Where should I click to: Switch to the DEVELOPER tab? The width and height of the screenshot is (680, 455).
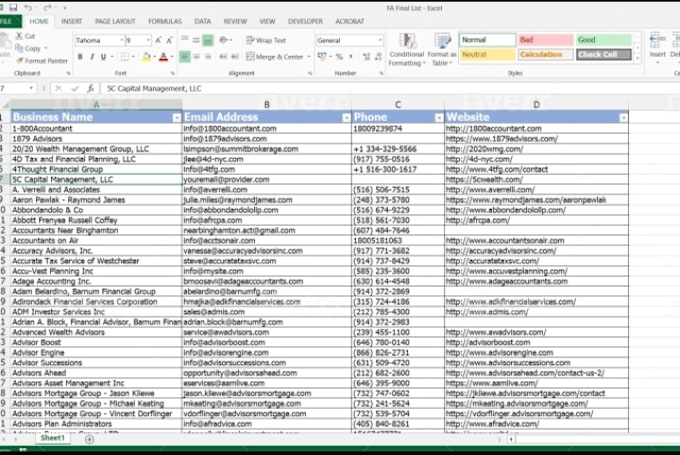click(x=305, y=21)
